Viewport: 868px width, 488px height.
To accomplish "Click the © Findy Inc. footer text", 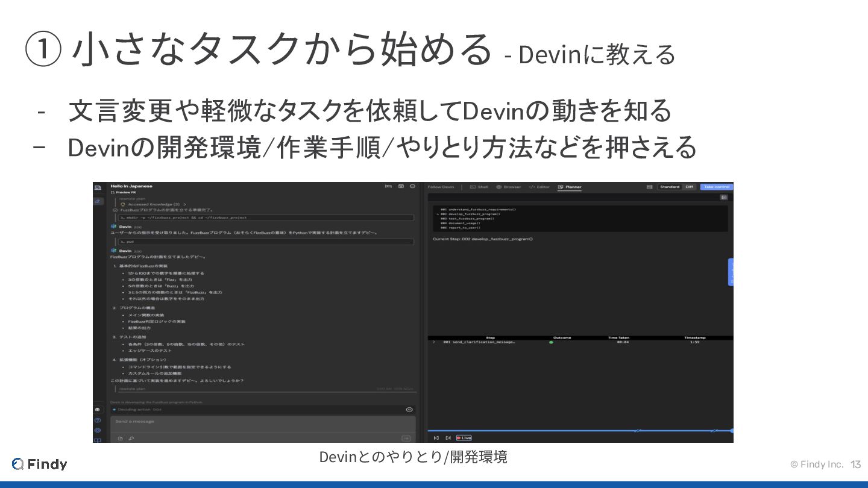I will coord(817,464).
